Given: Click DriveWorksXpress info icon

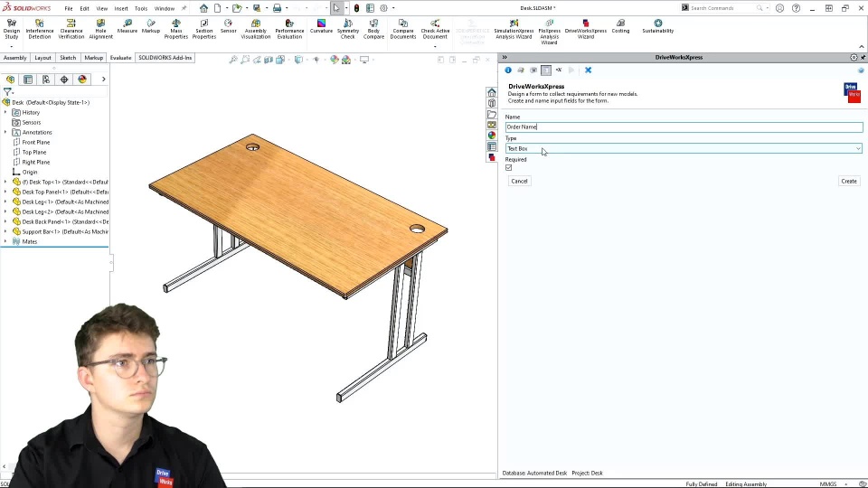Looking at the screenshot, I should (507, 70).
